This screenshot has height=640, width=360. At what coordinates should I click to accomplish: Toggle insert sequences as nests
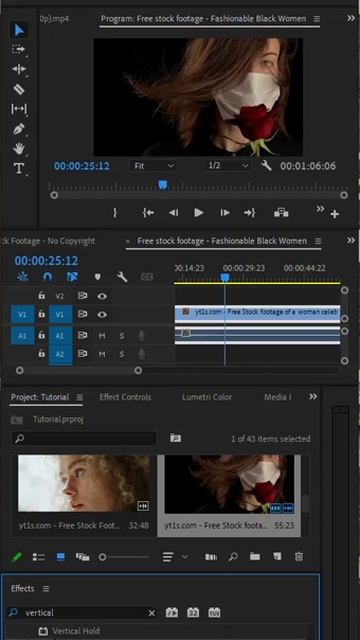[22, 277]
